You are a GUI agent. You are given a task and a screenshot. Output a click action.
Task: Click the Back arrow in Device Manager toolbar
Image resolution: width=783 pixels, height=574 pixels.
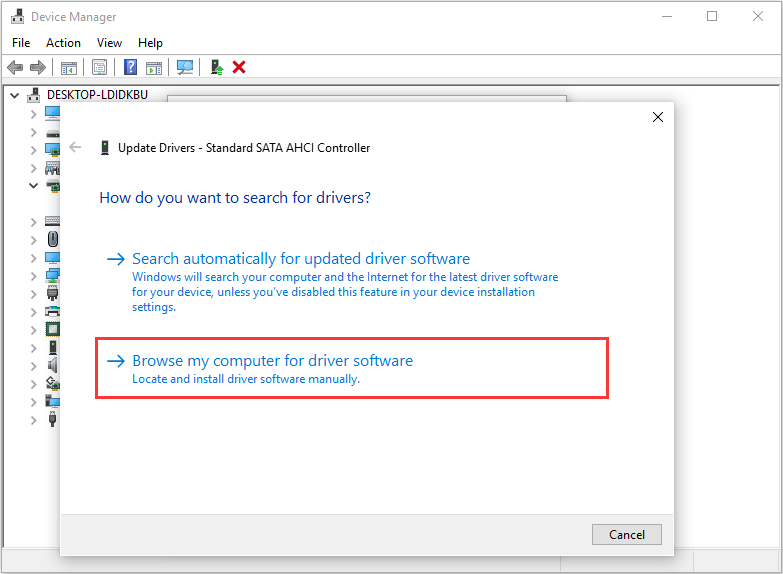15,67
